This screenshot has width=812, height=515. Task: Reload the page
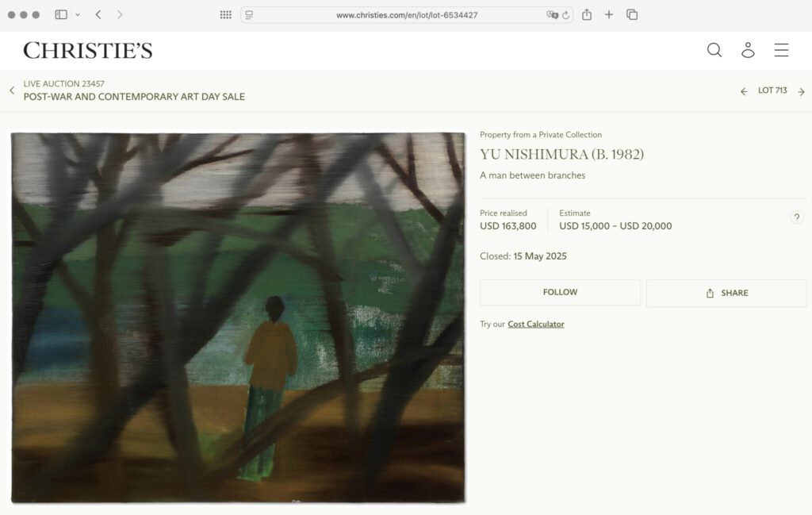[565, 15]
